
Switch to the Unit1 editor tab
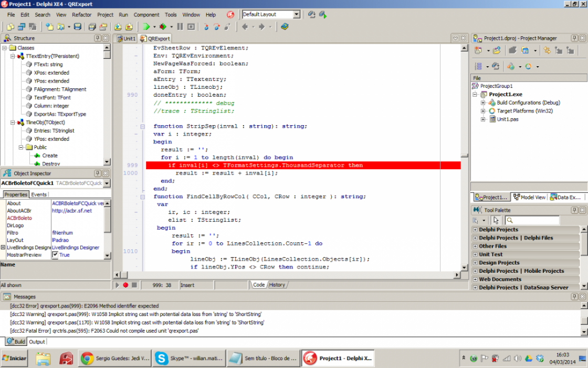click(x=126, y=38)
